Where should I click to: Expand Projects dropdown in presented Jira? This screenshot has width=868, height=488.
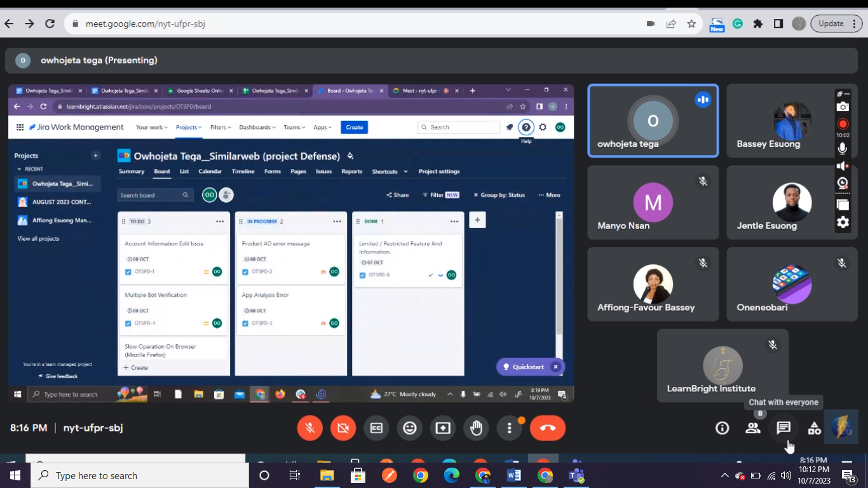click(x=189, y=127)
